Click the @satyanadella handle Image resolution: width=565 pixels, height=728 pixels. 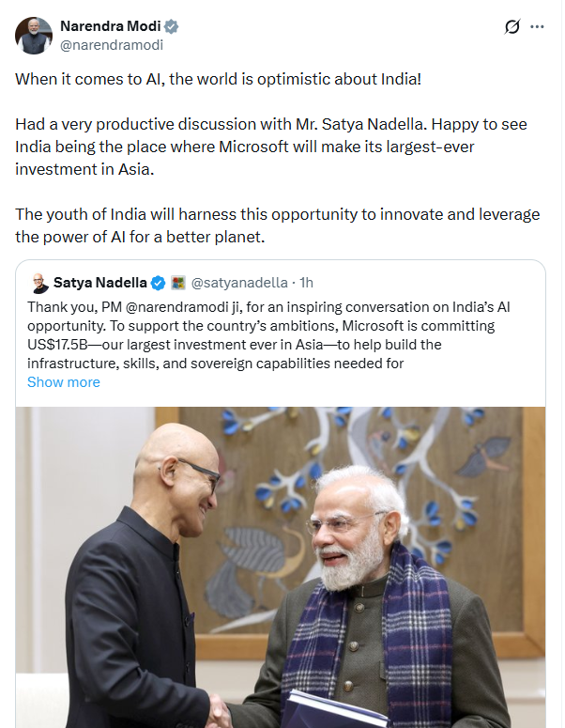click(x=238, y=282)
